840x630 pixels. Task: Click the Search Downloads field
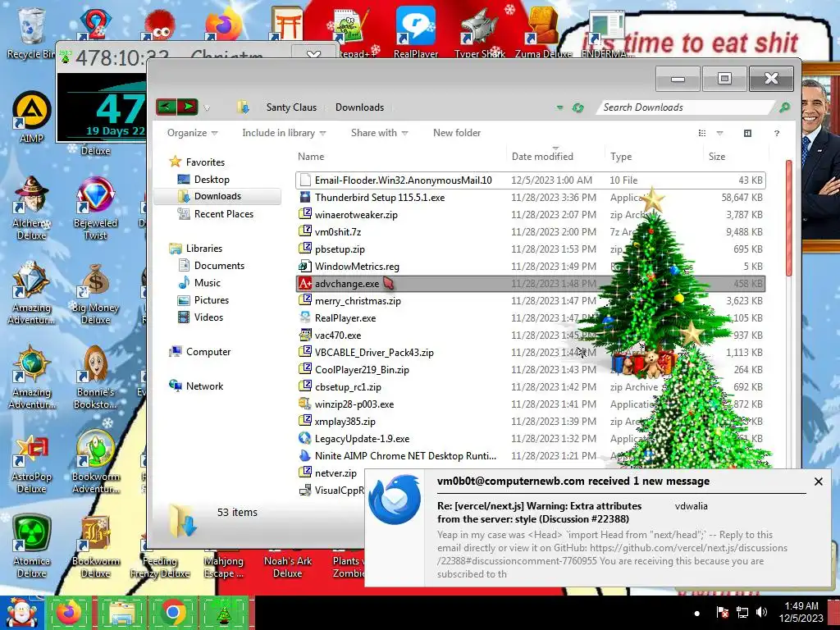click(687, 107)
